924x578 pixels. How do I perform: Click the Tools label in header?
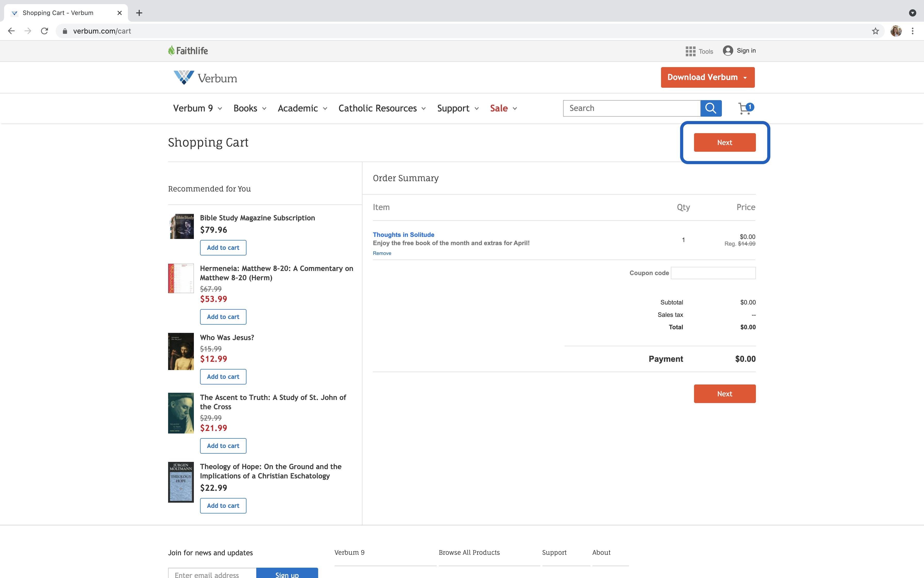706,51
